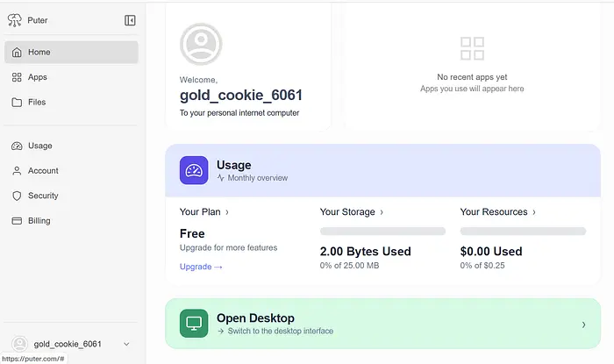
Task: Click the gold_cookie_6061 welcome heading
Action: 241,95
